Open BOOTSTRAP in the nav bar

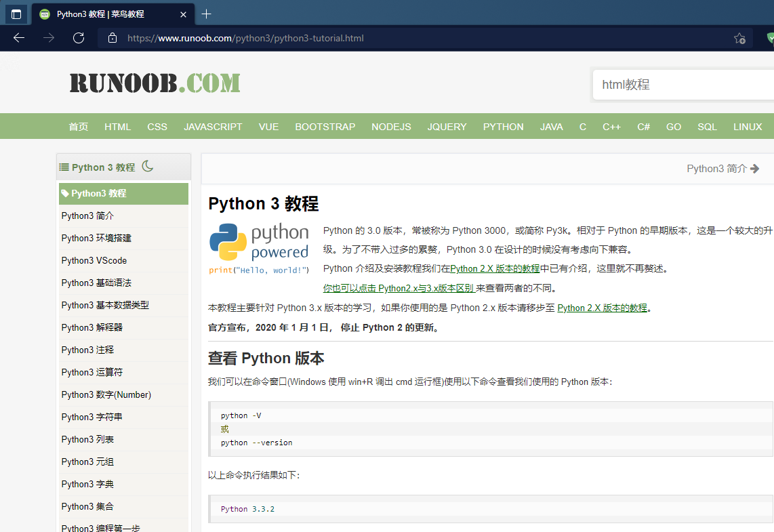click(325, 127)
